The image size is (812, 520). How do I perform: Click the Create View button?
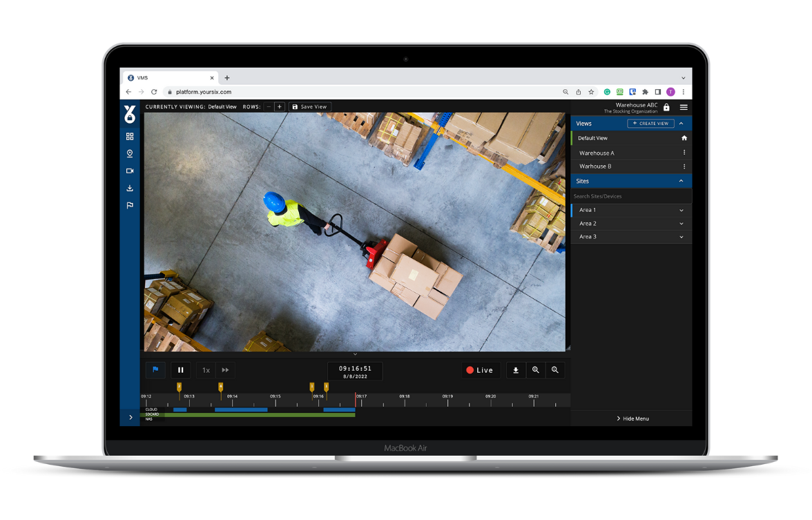650,124
